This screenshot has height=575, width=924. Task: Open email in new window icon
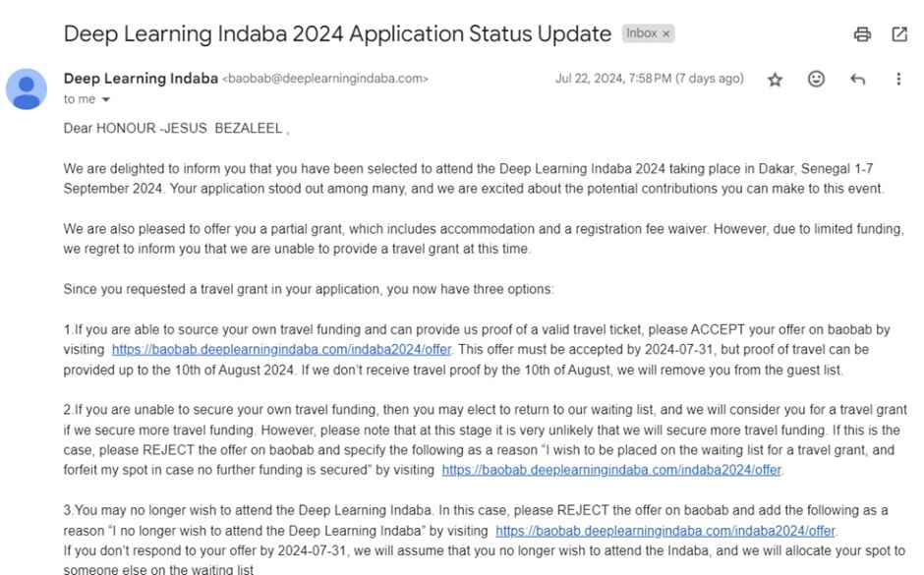click(899, 34)
